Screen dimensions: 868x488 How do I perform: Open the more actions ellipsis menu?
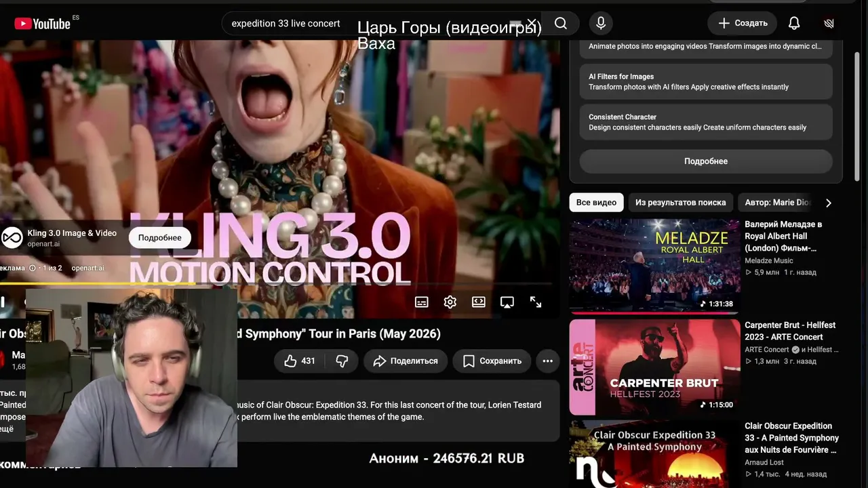548,361
